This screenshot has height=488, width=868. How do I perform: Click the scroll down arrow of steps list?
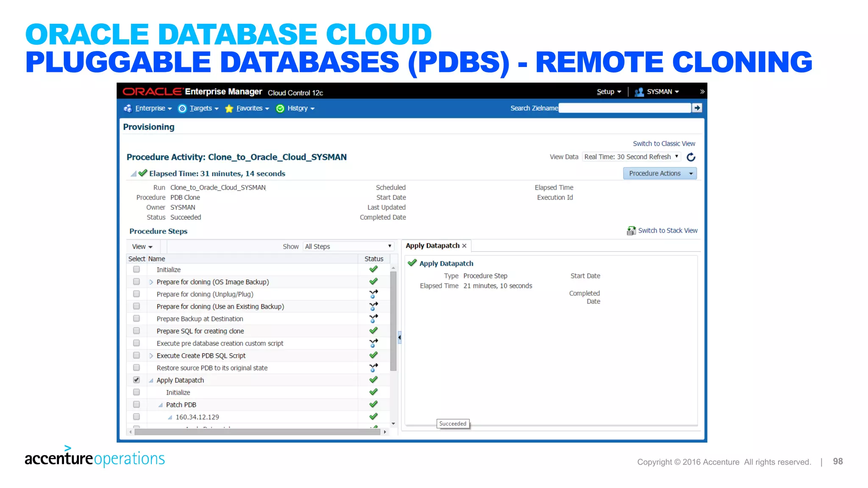(393, 424)
